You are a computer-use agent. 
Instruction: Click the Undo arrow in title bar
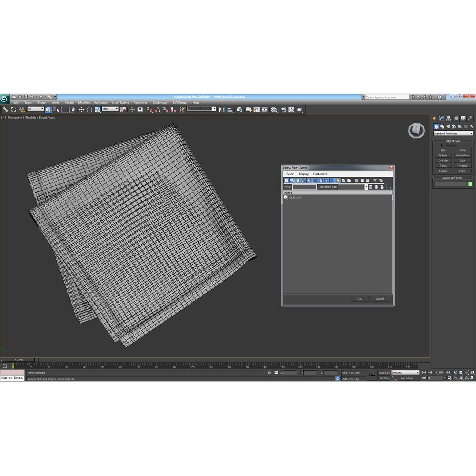pyautogui.click(x=32, y=97)
